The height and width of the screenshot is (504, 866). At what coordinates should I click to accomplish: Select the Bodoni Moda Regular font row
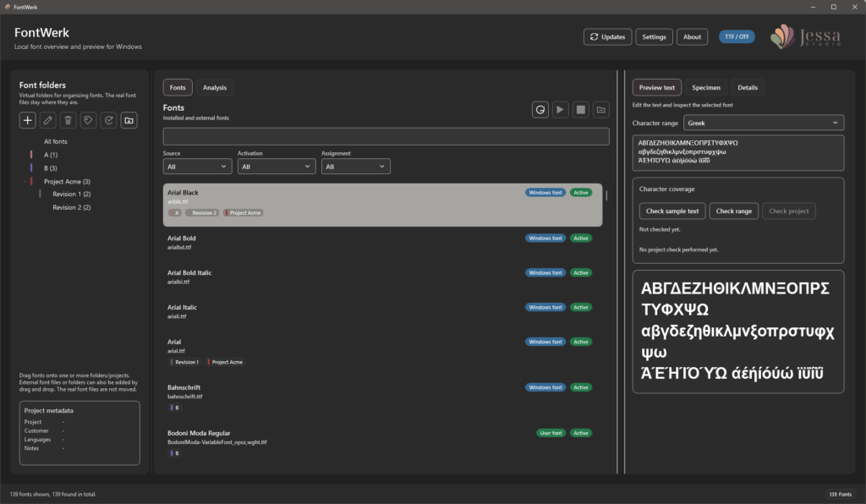point(382,443)
